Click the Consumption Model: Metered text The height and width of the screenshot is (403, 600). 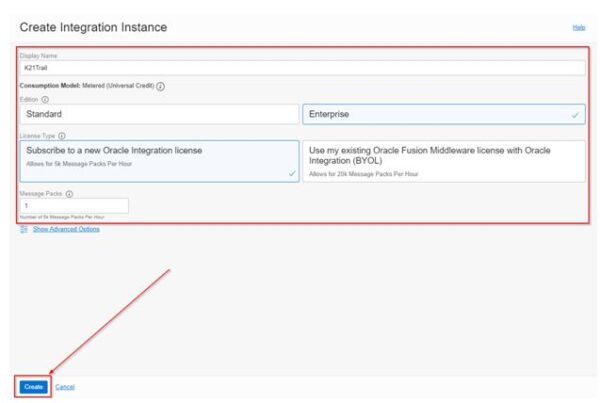click(x=87, y=86)
